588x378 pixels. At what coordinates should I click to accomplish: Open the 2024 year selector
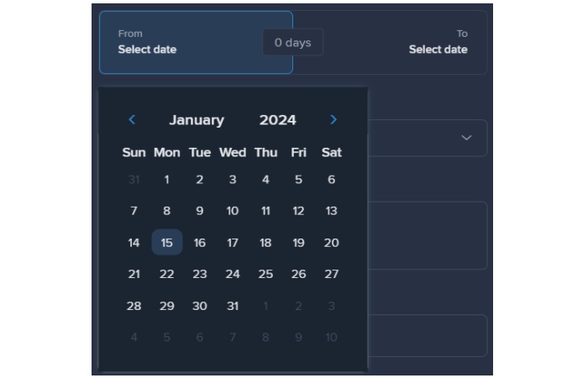(277, 120)
